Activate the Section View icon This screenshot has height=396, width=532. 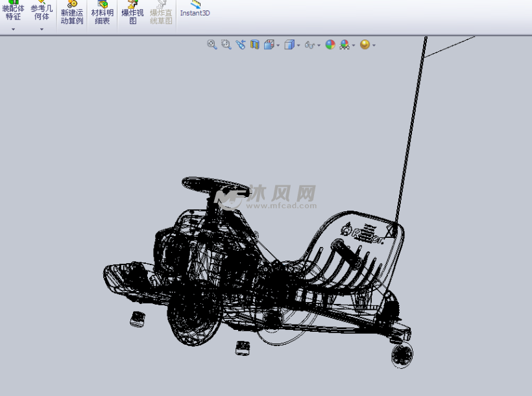pyautogui.click(x=254, y=45)
